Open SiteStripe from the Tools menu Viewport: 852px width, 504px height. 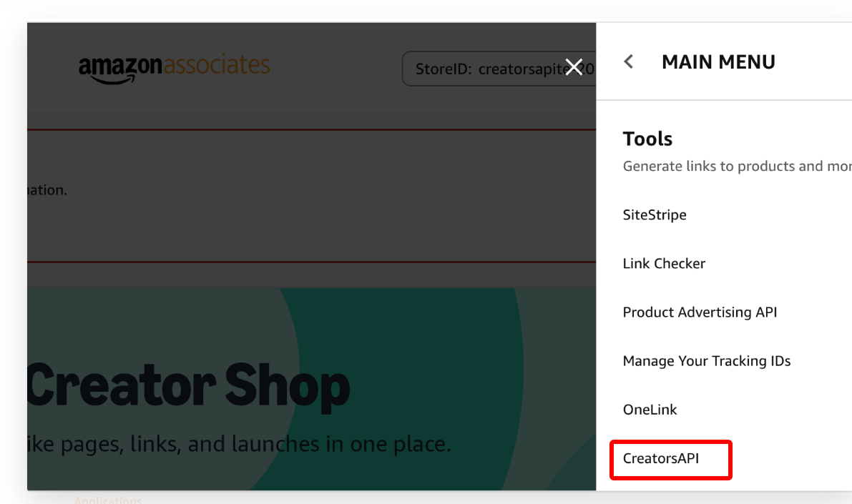(x=655, y=214)
